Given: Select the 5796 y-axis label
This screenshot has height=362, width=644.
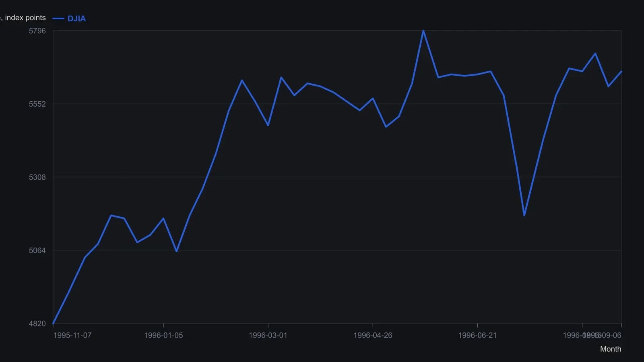Looking at the screenshot, I should 37,31.
